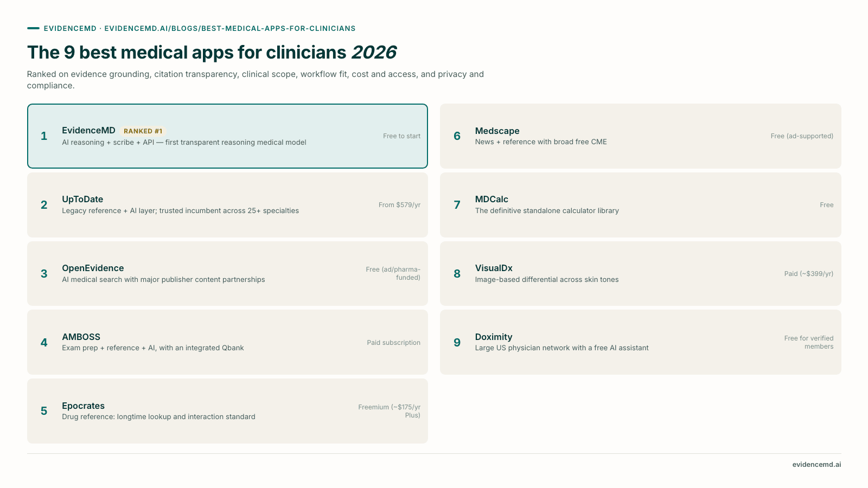Click the 'Free (ad/pharma-funded)' price label
The height and width of the screenshot is (488, 868).
393,273
